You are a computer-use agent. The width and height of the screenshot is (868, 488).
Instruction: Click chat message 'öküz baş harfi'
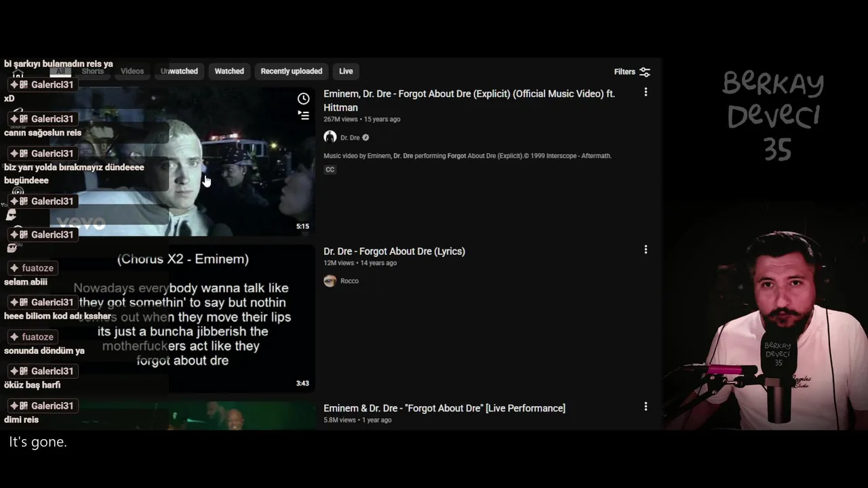point(32,385)
